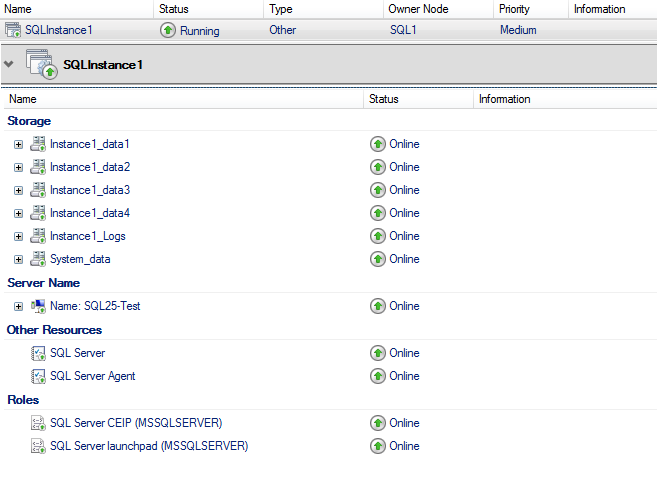The image size is (657, 481).
Task: Select the Instance1_Logs resource
Action: [88, 236]
